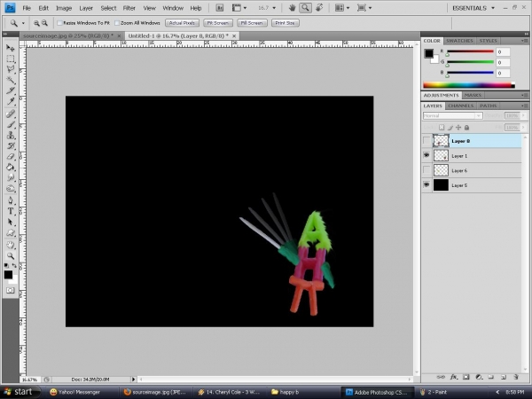Click the delete layer trash icon
The height and width of the screenshot is (399, 532).
point(516,377)
